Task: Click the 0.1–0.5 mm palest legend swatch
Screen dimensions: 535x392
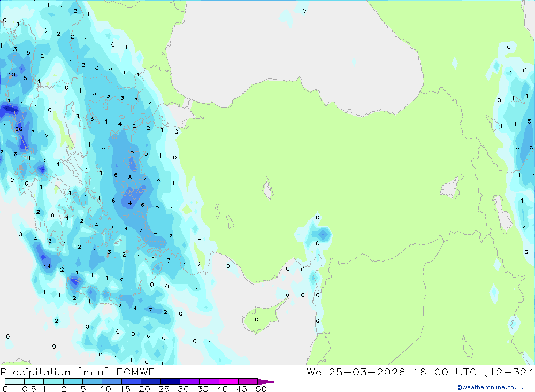Action: (14, 381)
